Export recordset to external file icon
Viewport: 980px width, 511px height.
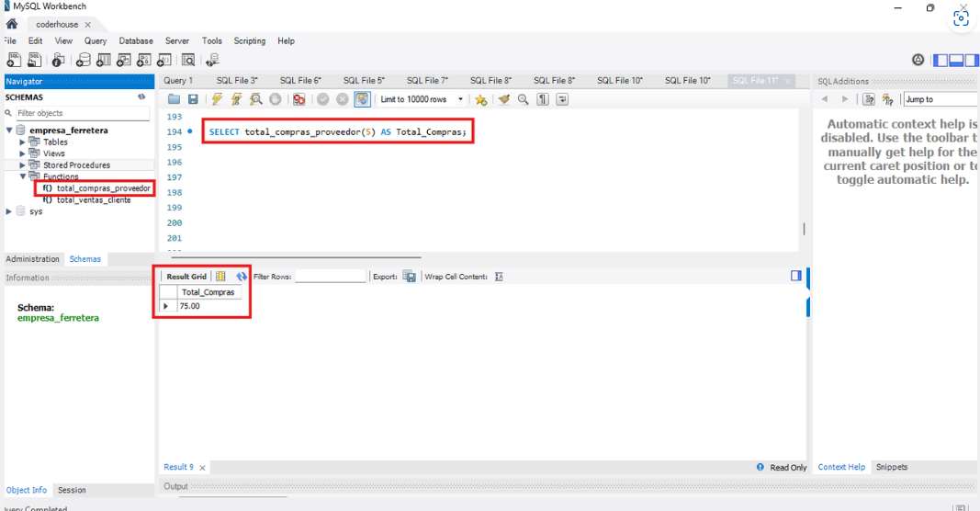click(410, 277)
